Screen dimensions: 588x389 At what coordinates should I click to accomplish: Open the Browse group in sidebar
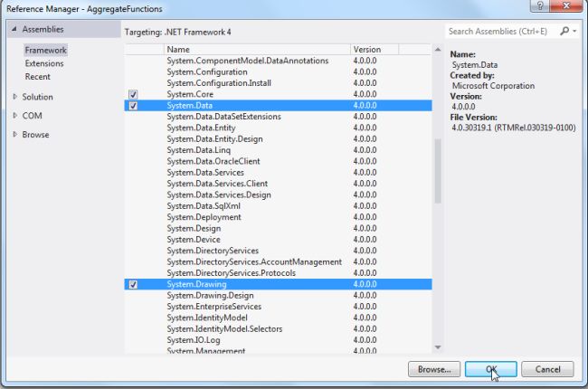pos(35,134)
